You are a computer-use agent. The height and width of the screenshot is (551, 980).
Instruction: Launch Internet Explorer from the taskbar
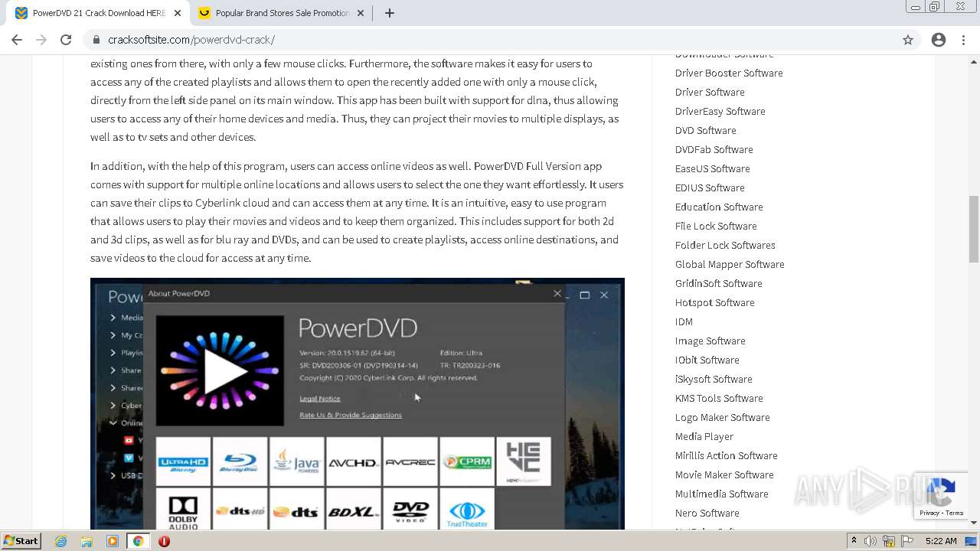pos(61,541)
